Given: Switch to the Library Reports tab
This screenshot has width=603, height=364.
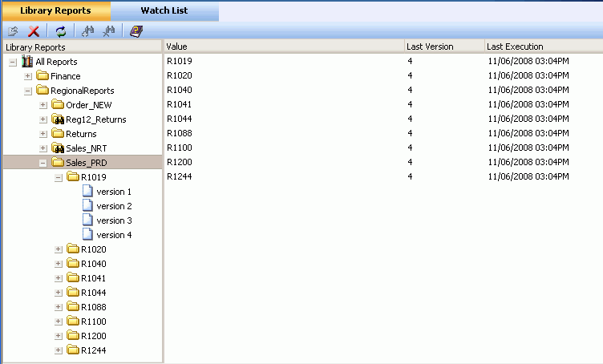Looking at the screenshot, I should 56,10.
